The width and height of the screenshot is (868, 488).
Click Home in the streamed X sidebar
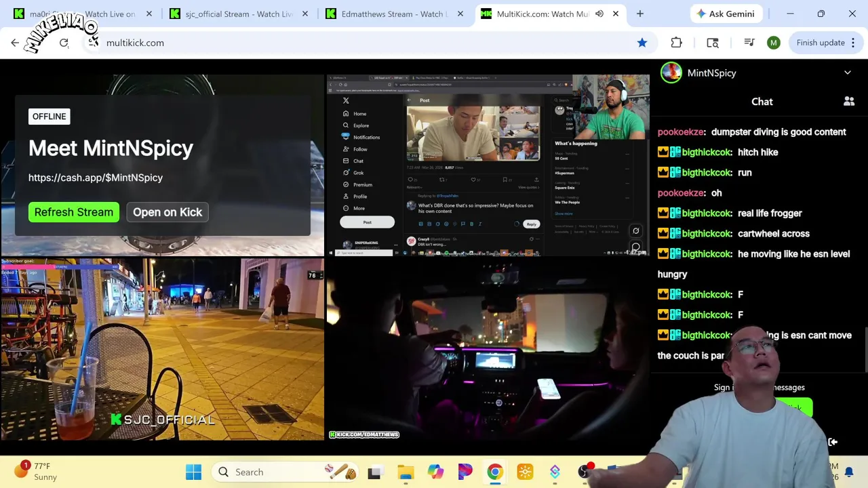[x=359, y=114]
